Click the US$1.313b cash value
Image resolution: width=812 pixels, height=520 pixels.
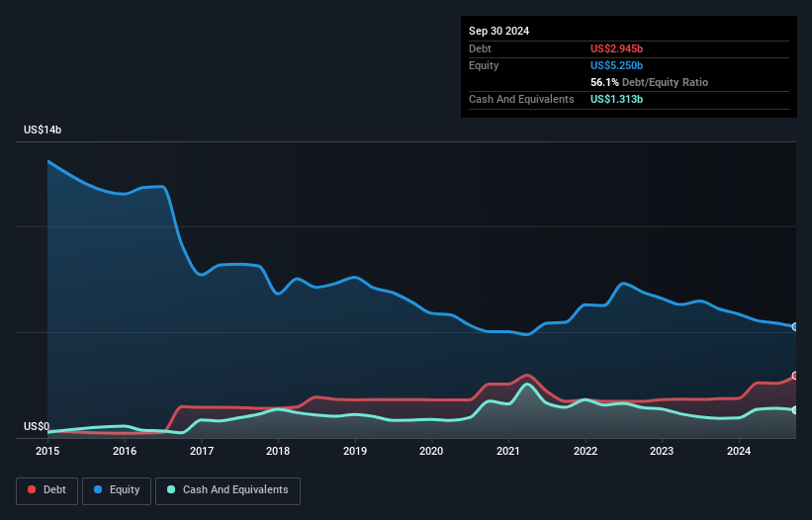[x=616, y=99]
